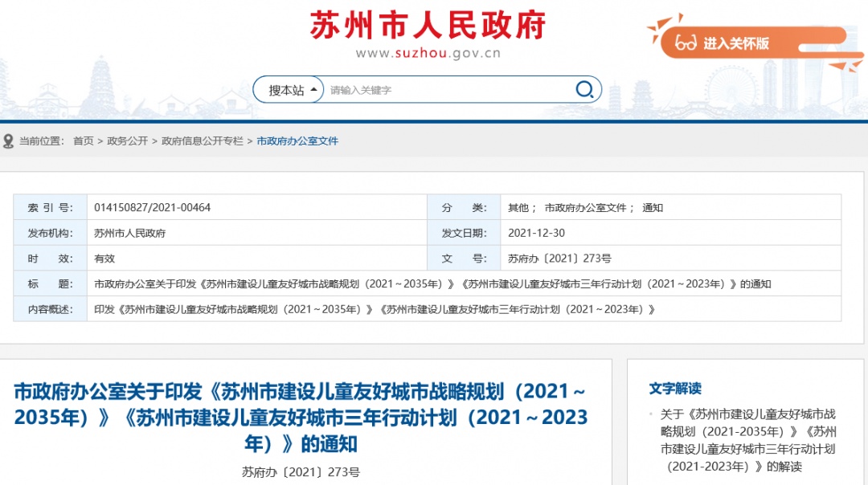Click the index number 014150827/2021-00464

pyautogui.click(x=152, y=208)
